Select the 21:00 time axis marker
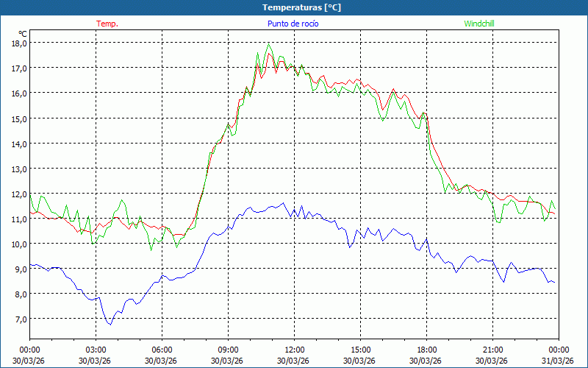The height and width of the screenshot is (368, 588). tap(492, 350)
